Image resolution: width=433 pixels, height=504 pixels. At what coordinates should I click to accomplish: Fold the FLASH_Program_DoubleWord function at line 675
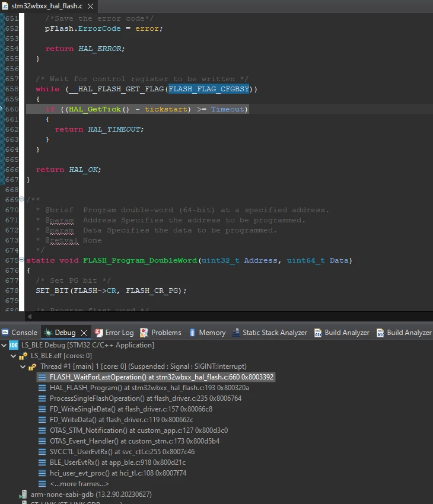pos(21,259)
